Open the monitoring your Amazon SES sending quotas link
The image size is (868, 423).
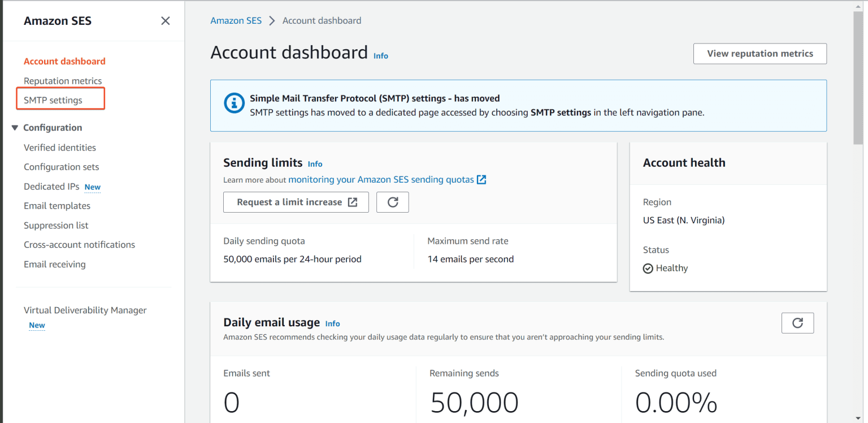[381, 179]
